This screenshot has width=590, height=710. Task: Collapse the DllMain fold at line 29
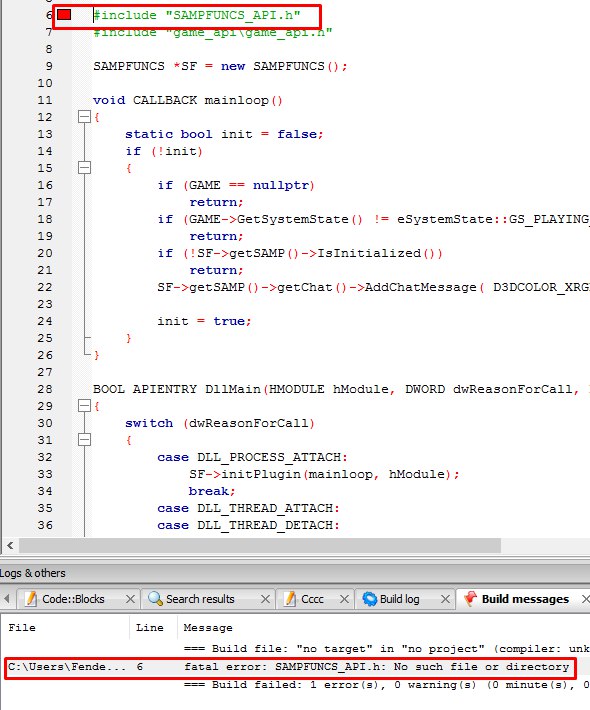point(84,406)
